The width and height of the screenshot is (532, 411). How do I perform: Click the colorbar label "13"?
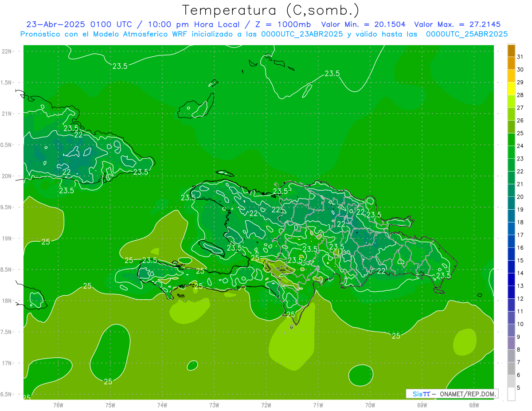click(x=520, y=286)
